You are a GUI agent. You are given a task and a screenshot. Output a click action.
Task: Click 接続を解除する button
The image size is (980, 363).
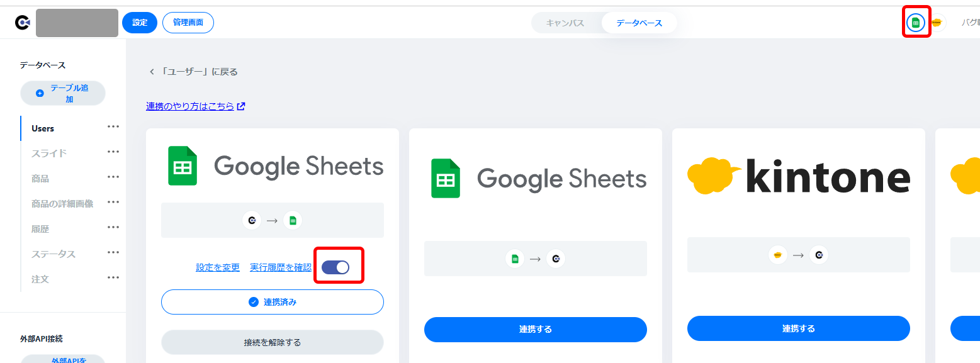coord(273,342)
